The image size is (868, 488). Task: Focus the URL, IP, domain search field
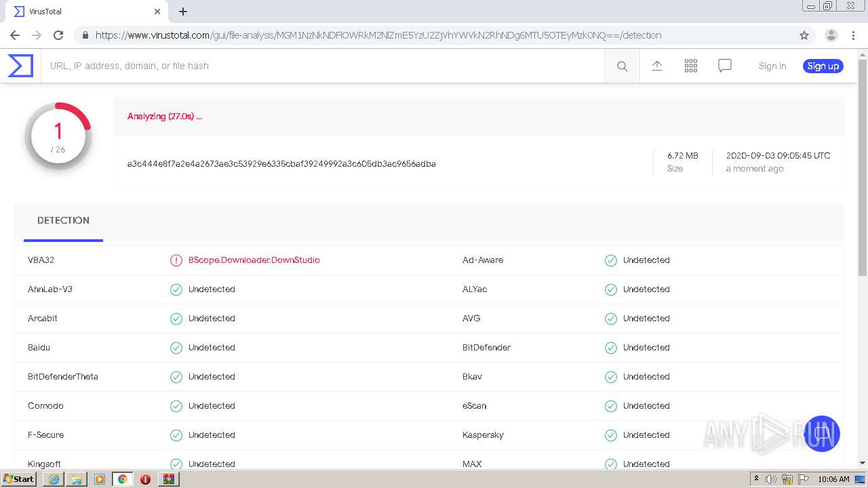pyautogui.click(x=323, y=66)
